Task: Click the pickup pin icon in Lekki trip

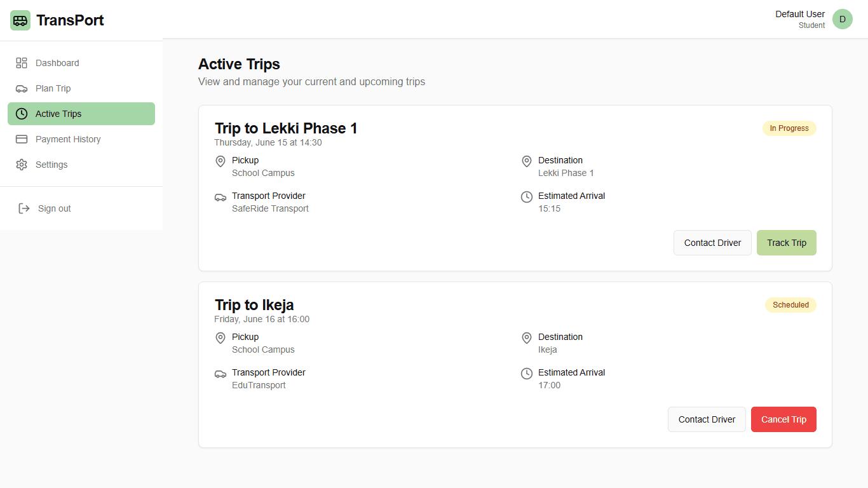Action: [x=220, y=161]
